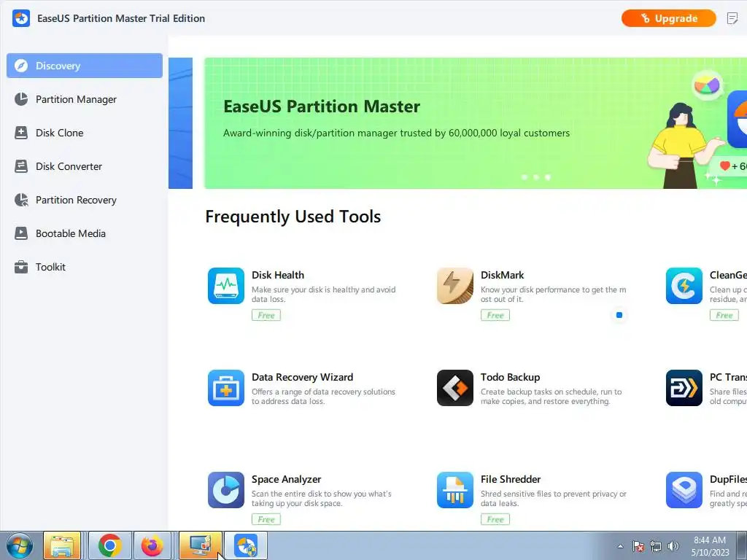Click the taskbar clock showing 8:44 AM

710,546
